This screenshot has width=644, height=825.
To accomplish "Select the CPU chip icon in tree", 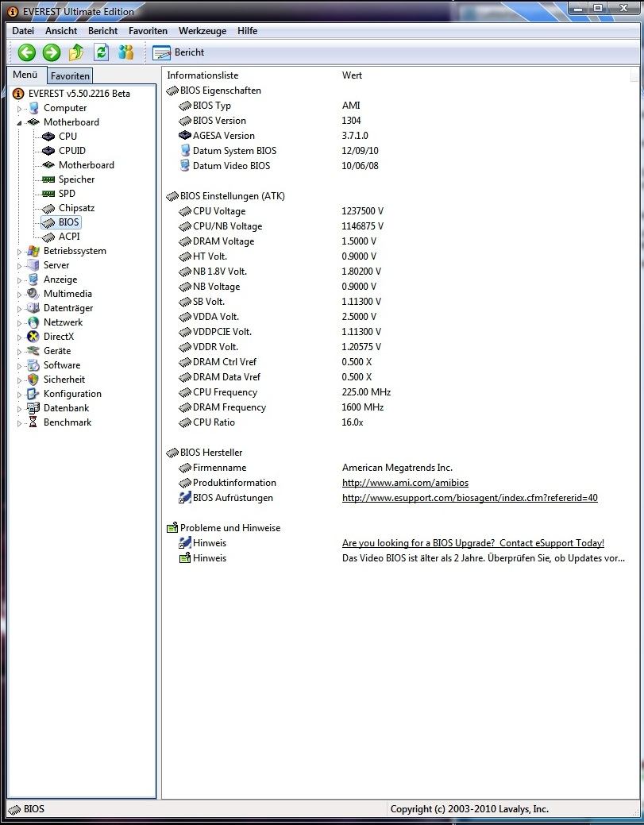I will (48, 137).
